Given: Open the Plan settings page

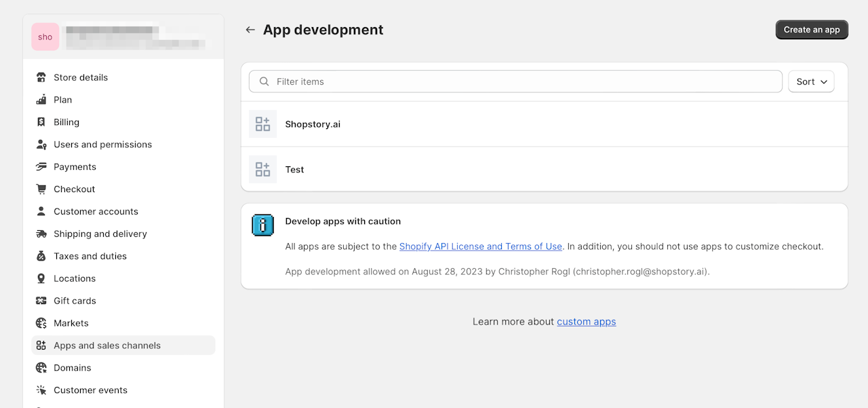Looking at the screenshot, I should 63,100.
